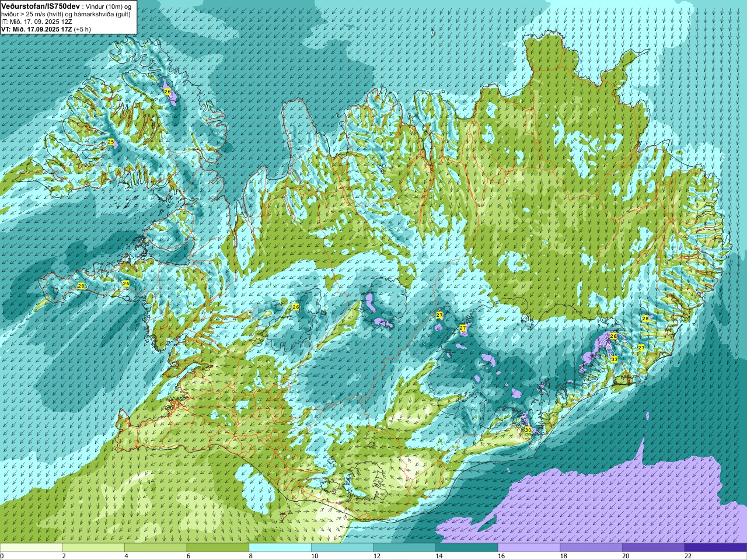Click the '18' legend scale value
The image size is (747, 560).
pos(563,556)
